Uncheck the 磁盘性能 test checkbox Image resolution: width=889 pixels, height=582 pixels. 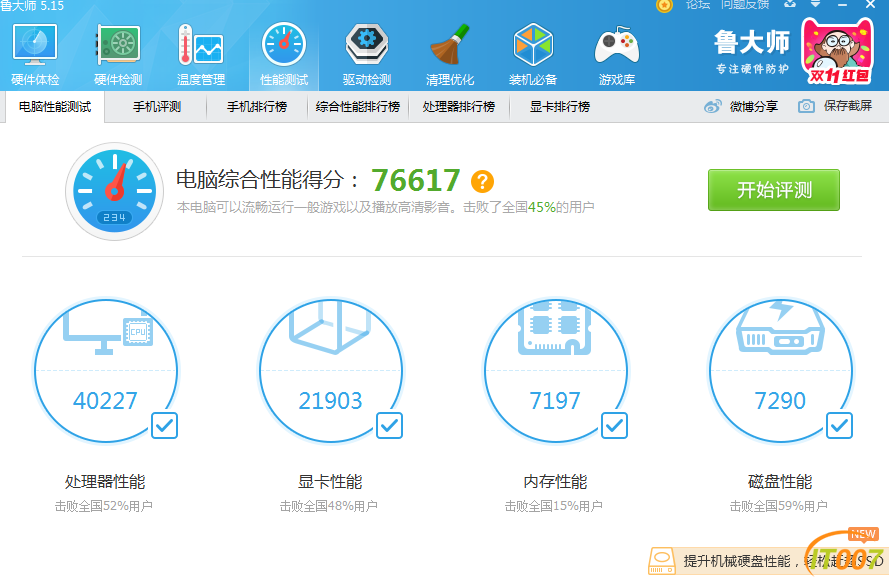(x=840, y=426)
